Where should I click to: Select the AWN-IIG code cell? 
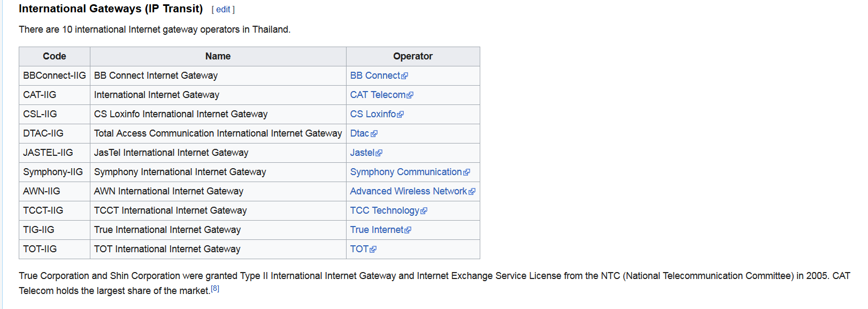point(55,191)
